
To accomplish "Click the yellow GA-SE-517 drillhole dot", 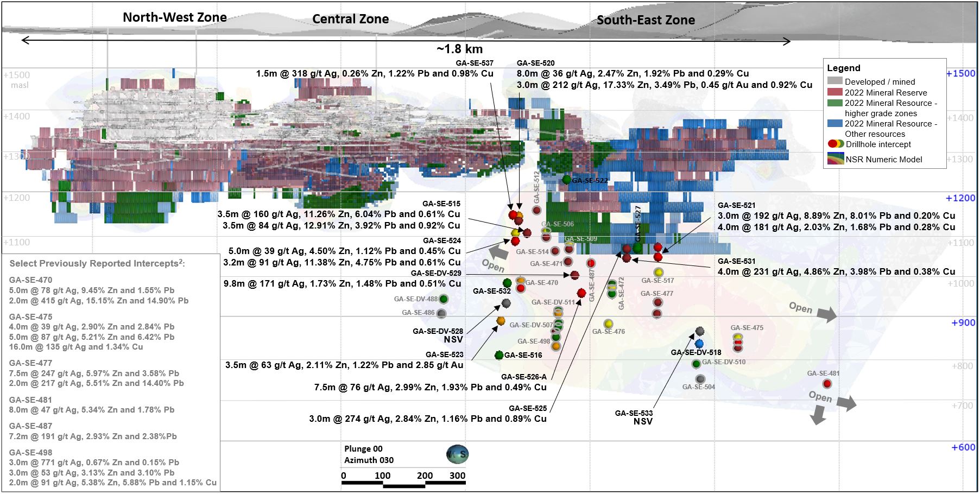I will click(659, 272).
